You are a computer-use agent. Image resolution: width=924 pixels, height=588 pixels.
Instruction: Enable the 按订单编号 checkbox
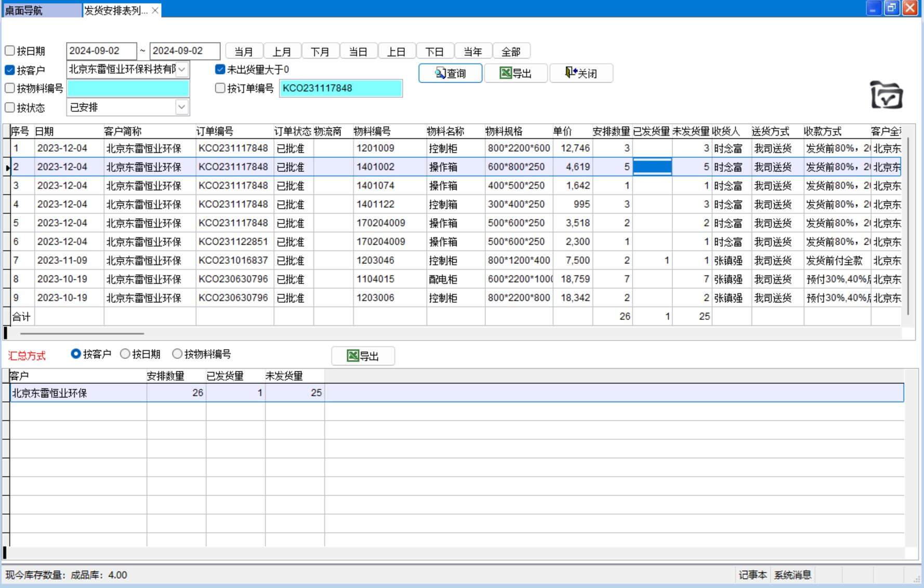point(220,88)
